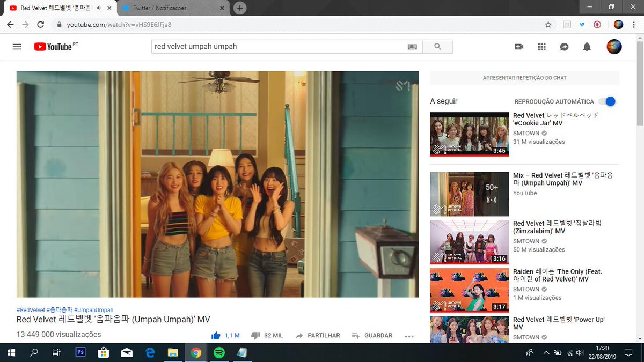Click '13 449 000 visualizações' view count

coord(58,335)
